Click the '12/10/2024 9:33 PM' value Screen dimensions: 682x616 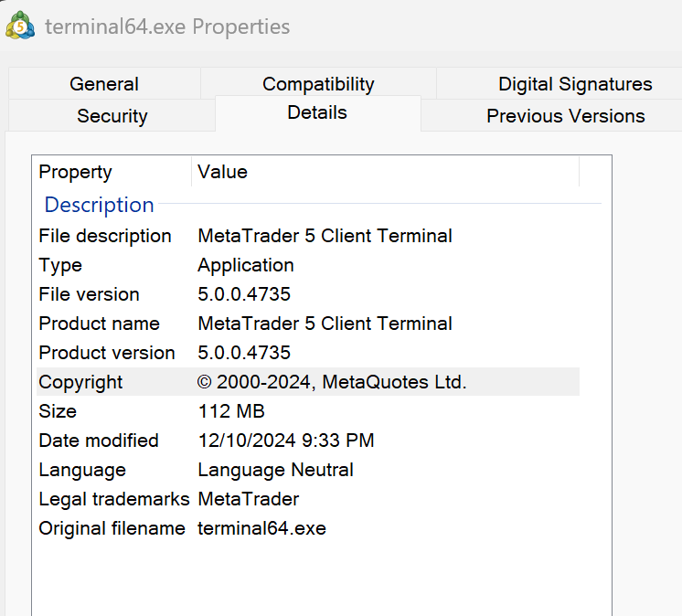coord(286,441)
